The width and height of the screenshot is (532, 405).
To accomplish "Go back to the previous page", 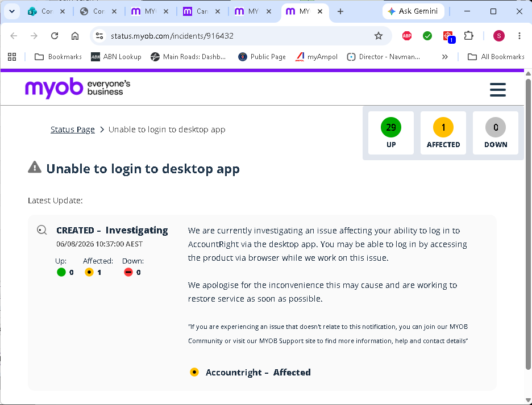I will tap(14, 36).
